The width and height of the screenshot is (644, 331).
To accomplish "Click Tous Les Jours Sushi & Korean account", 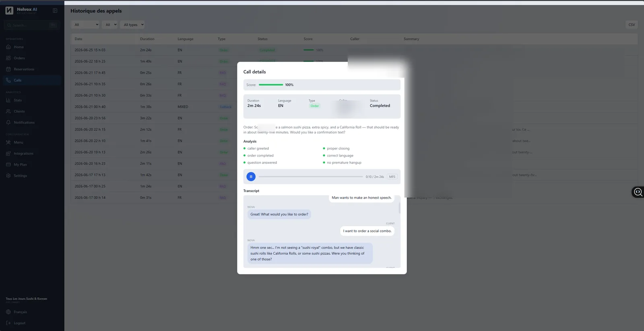I will tap(27, 299).
